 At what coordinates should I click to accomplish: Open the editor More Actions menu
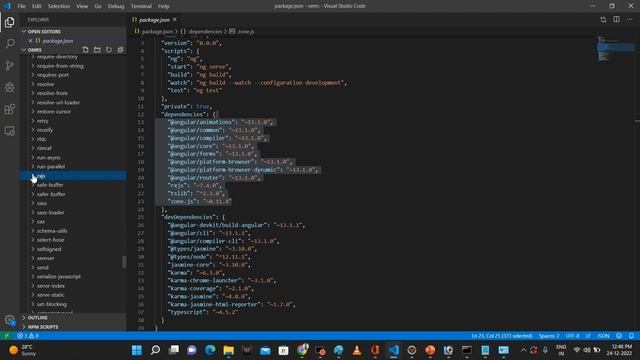[630, 20]
